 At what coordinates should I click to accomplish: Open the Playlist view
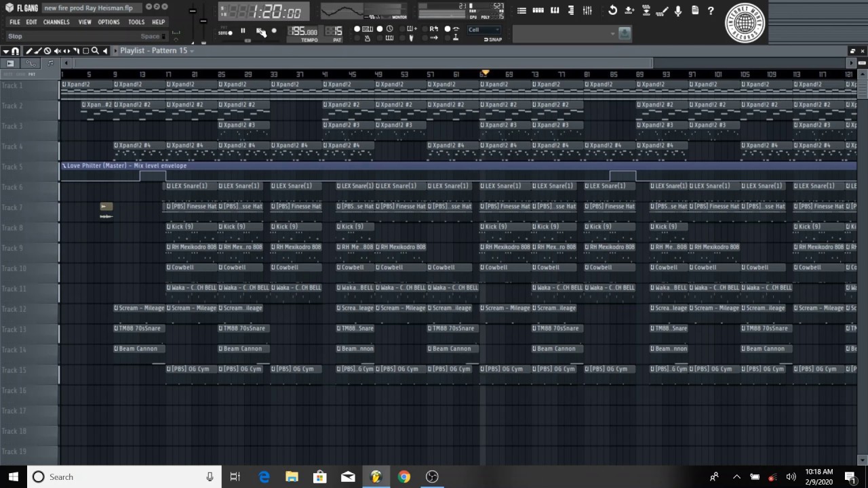pyautogui.click(x=521, y=10)
